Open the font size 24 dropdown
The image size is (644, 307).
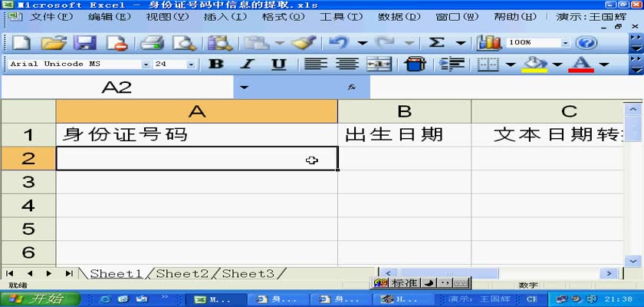191,64
